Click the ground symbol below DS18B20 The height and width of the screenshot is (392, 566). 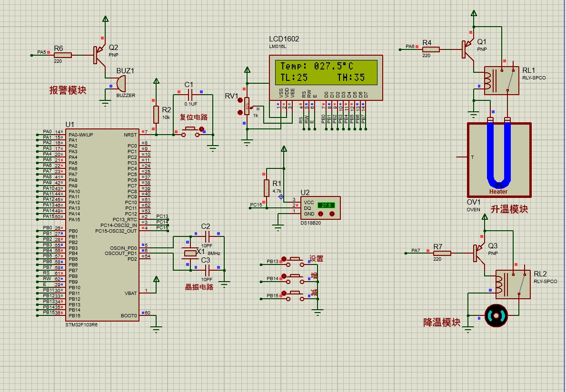[x=278, y=227]
